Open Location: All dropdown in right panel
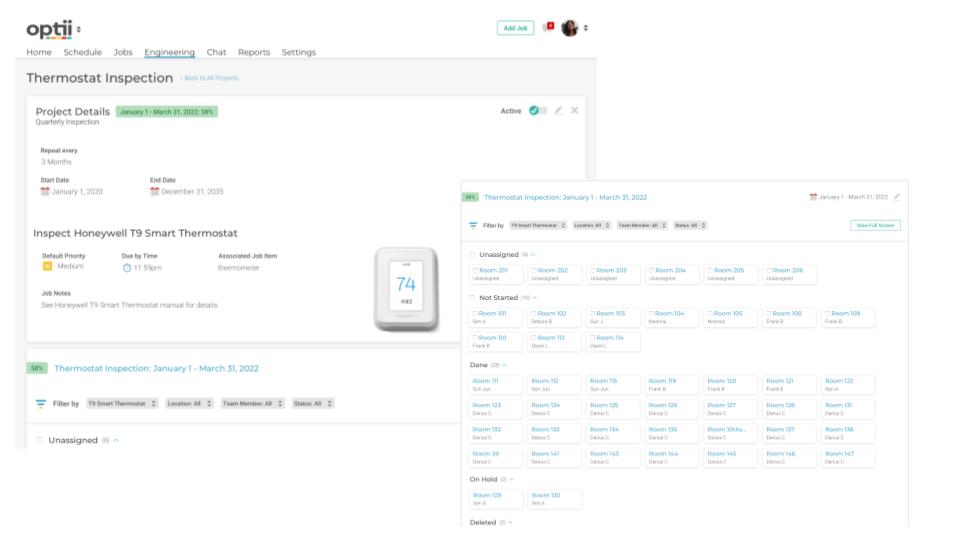960x540 pixels. pos(591,225)
